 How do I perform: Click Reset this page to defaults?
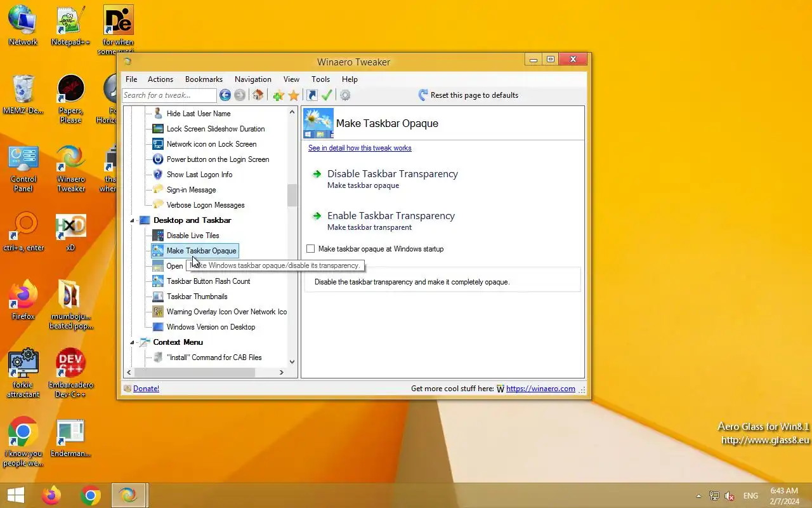pyautogui.click(x=468, y=95)
